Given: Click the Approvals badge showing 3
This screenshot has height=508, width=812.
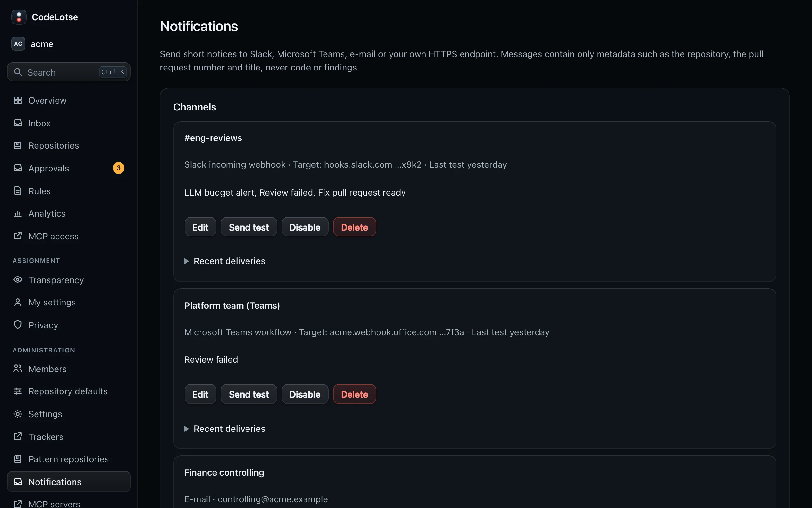Looking at the screenshot, I should pyautogui.click(x=118, y=168).
